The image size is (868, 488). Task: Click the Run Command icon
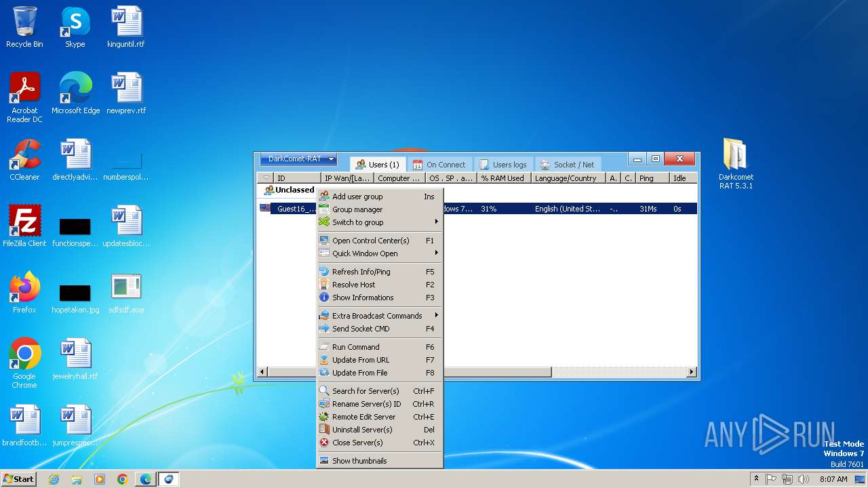pyautogui.click(x=324, y=347)
